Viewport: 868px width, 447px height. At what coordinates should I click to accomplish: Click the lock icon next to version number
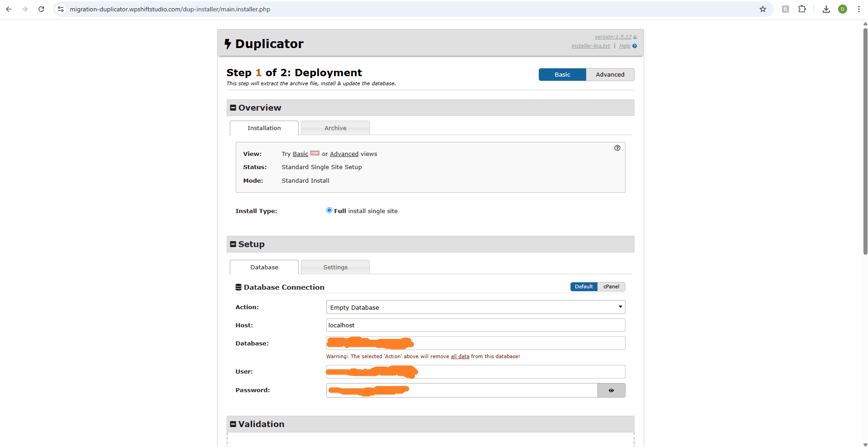[635, 37]
